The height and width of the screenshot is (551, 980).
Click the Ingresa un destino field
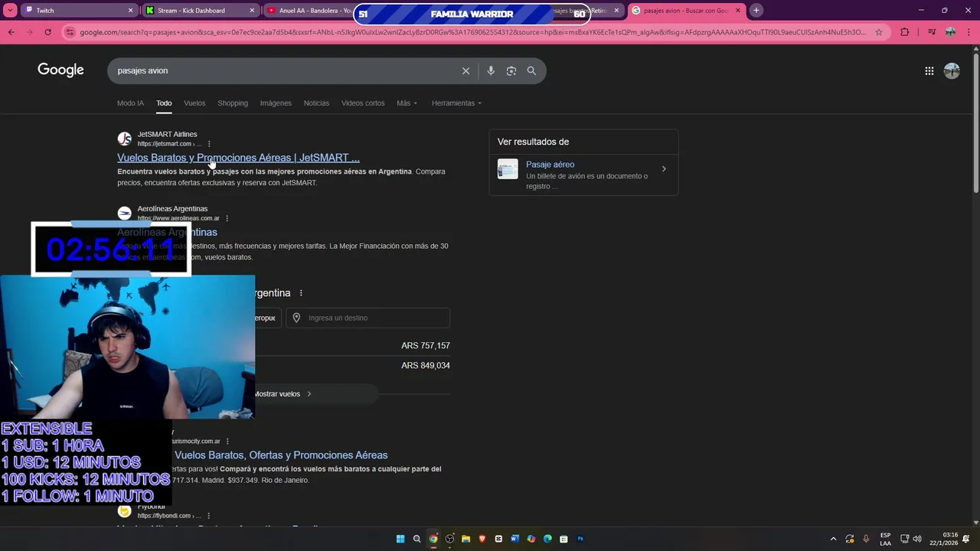coord(367,318)
